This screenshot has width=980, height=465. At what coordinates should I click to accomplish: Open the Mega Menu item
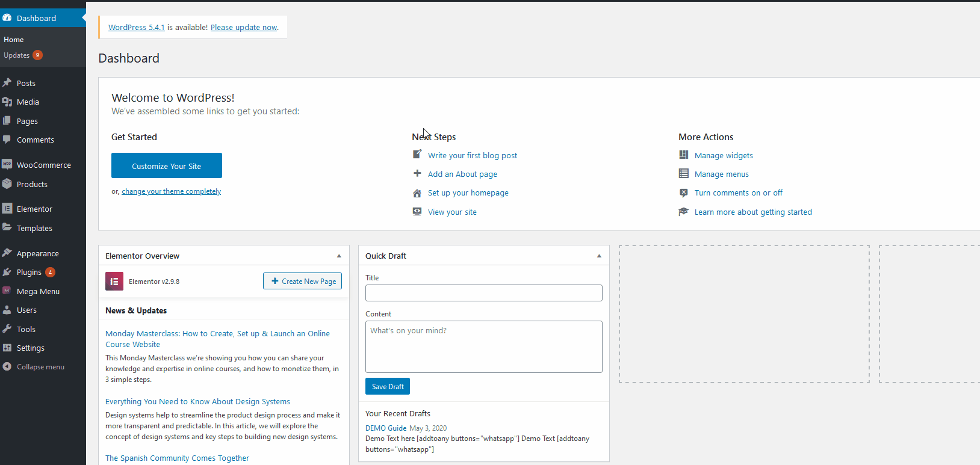39,292
